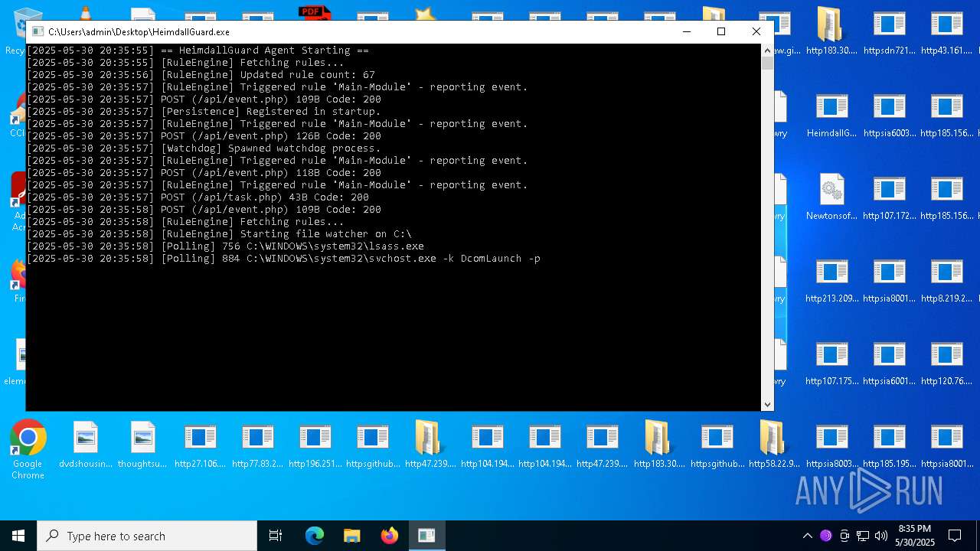980x551 pixels.
Task: Open the Google Chrome desktop shortcut
Action: coord(28,450)
